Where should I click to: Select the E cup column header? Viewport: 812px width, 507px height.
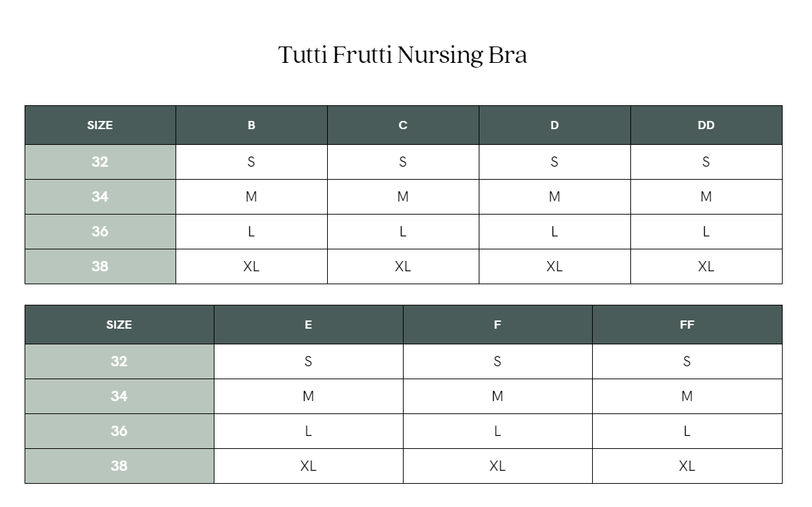tap(309, 325)
